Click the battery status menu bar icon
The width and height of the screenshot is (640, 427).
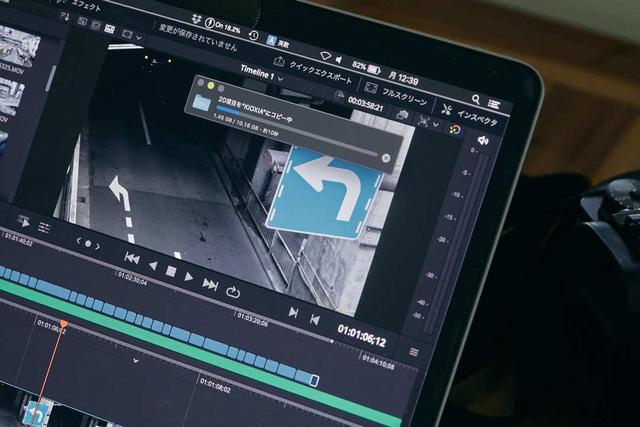(x=374, y=69)
